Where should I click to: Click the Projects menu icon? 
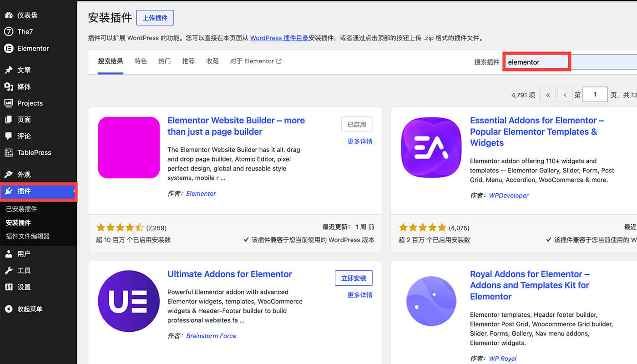point(8,103)
